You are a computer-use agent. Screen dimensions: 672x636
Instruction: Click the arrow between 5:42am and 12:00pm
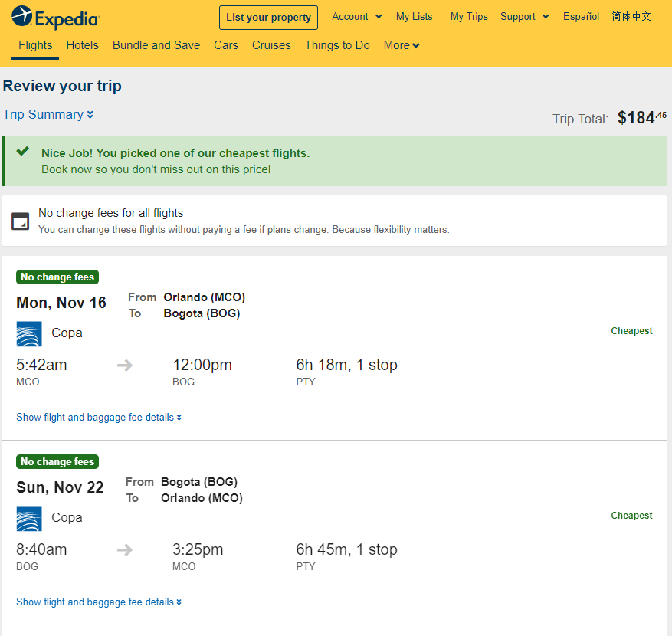[125, 366]
